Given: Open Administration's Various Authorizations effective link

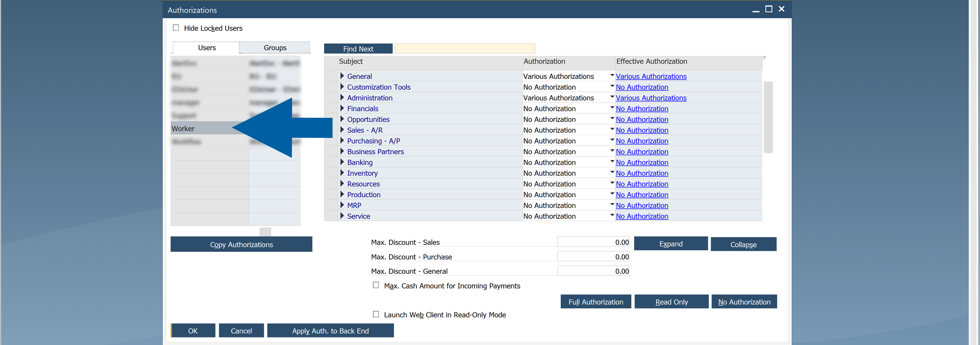Looking at the screenshot, I should [x=651, y=98].
